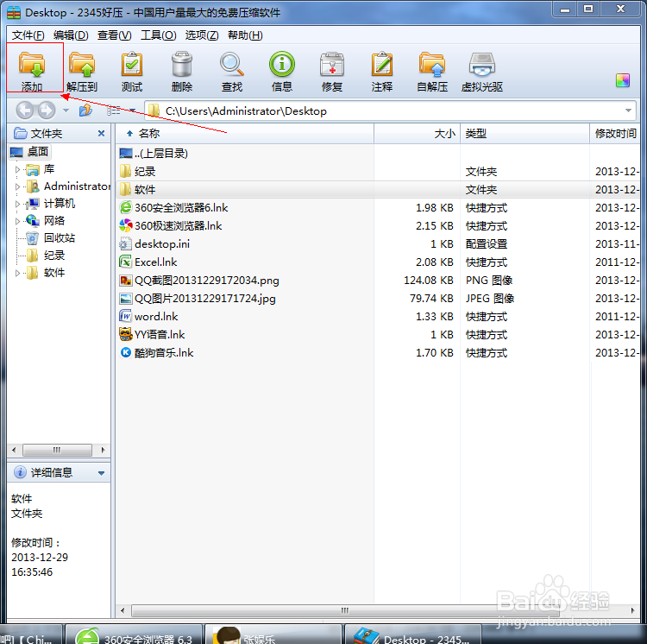This screenshot has width=647, height=644.
Task: Select word.lnk file
Action: (378, 317)
